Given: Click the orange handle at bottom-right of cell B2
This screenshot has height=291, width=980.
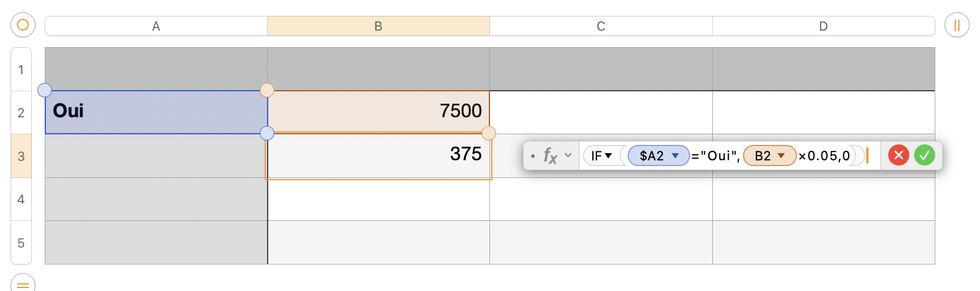Looking at the screenshot, I should (488, 133).
